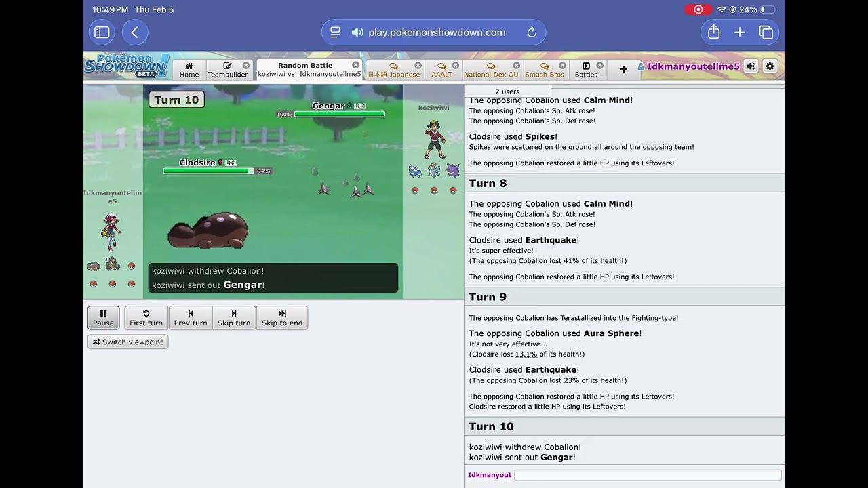Go to Prev turn
The image size is (868, 488).
[191, 318]
